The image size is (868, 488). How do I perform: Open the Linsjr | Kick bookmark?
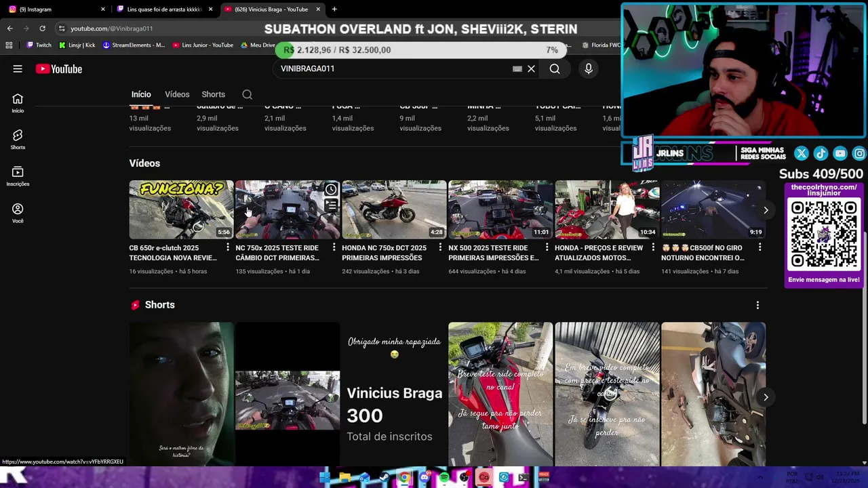tap(77, 45)
